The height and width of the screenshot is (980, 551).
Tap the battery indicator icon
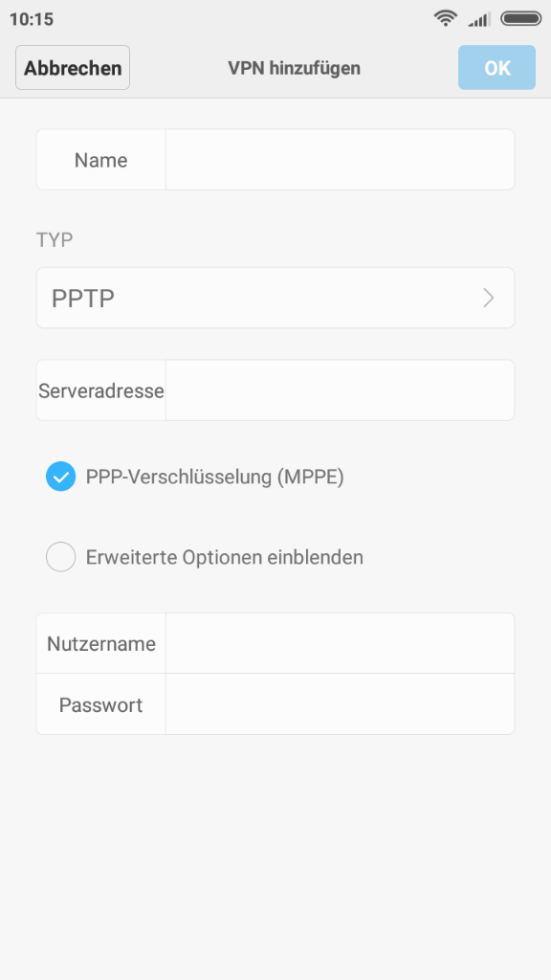[521, 19]
